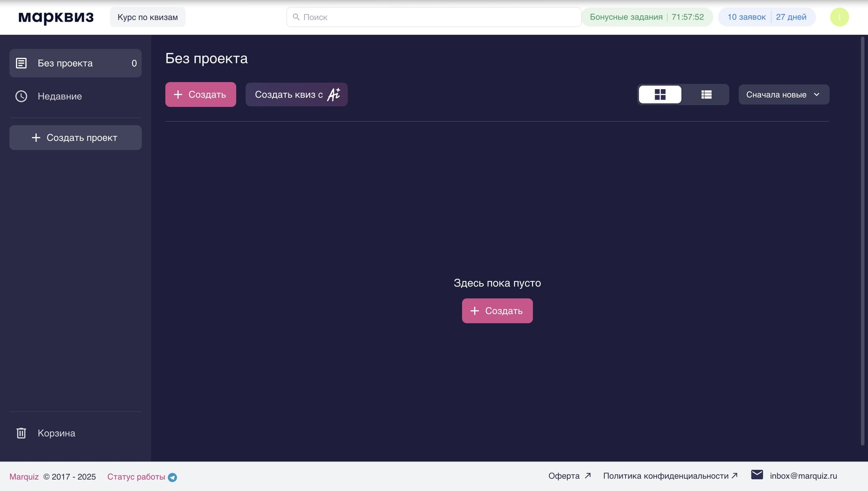Click the vertical scrollbar on the right edge

(x=862, y=240)
